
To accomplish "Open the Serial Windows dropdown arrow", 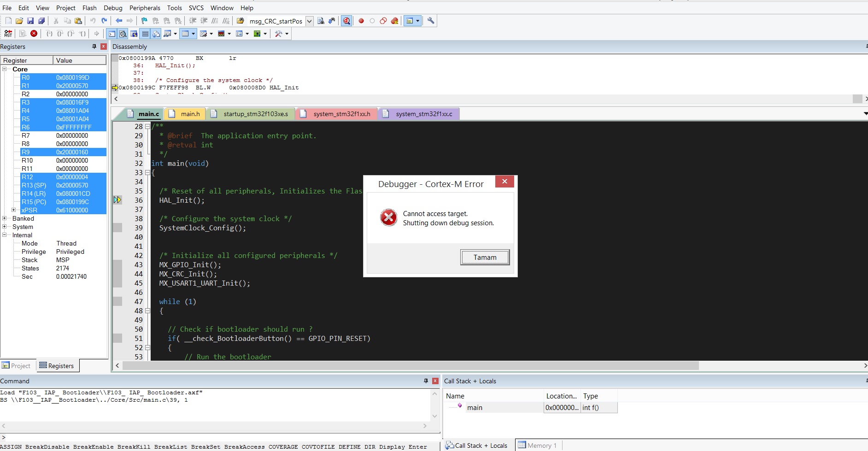I will (x=211, y=34).
